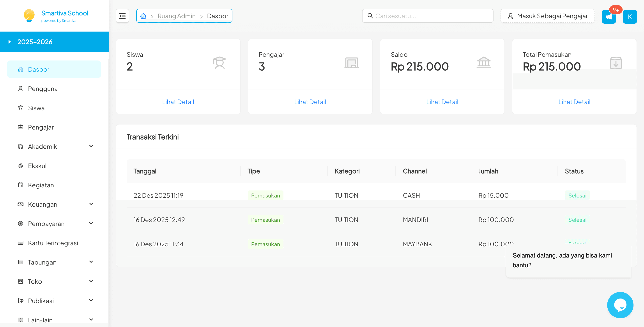Screen dimensions: 644x327
Task: Click the Pengajar briefcase icon
Action: [21, 127]
